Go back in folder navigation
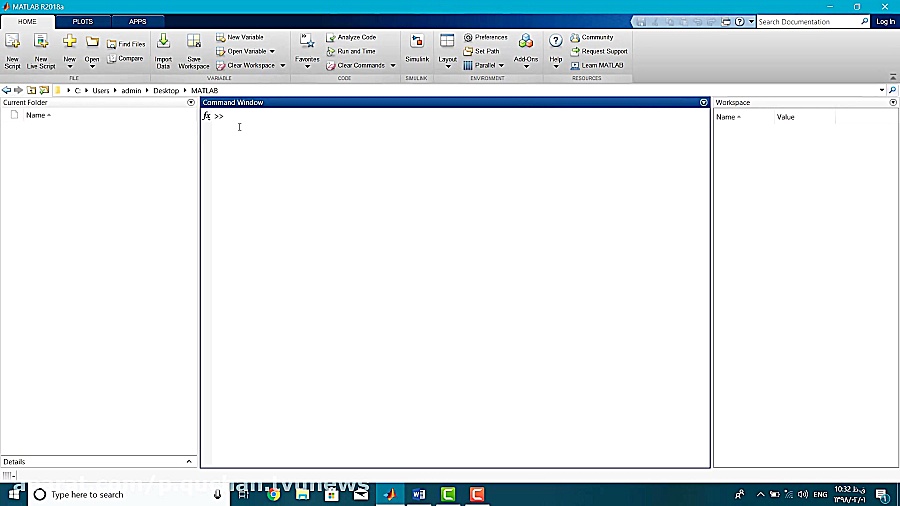The image size is (900, 506). (6, 90)
